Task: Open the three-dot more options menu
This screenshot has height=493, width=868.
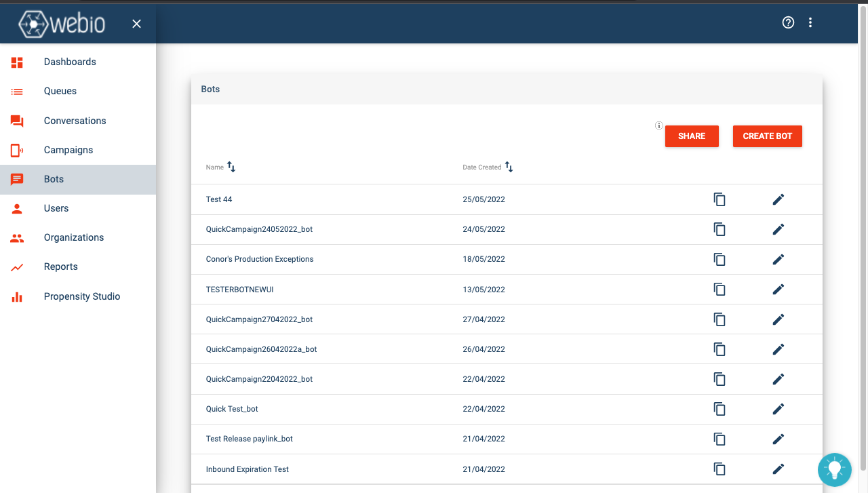Action: (810, 22)
